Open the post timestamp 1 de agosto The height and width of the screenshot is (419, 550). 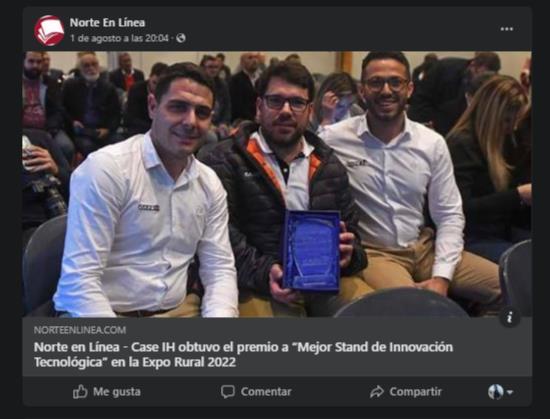120,38
